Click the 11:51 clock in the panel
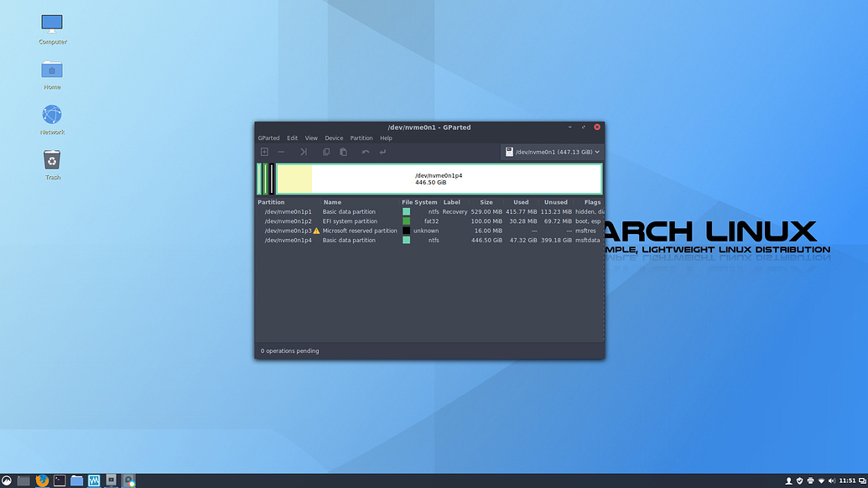 tap(847, 480)
